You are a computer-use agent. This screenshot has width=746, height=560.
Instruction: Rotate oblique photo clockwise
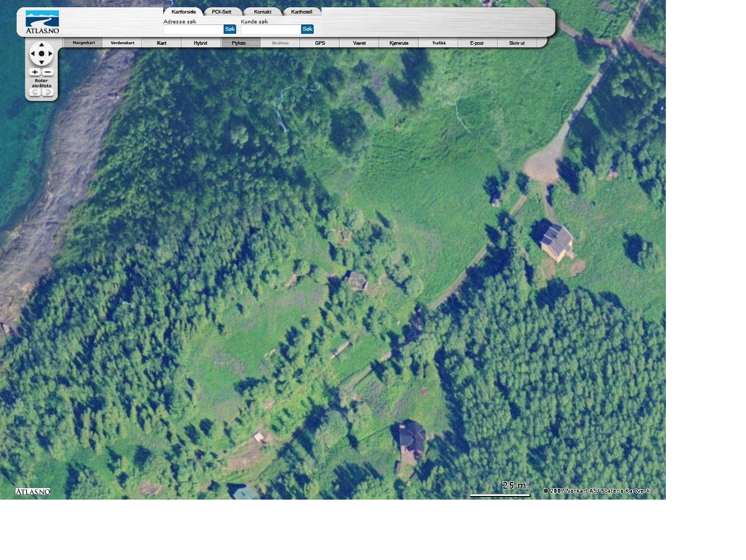coord(48,93)
